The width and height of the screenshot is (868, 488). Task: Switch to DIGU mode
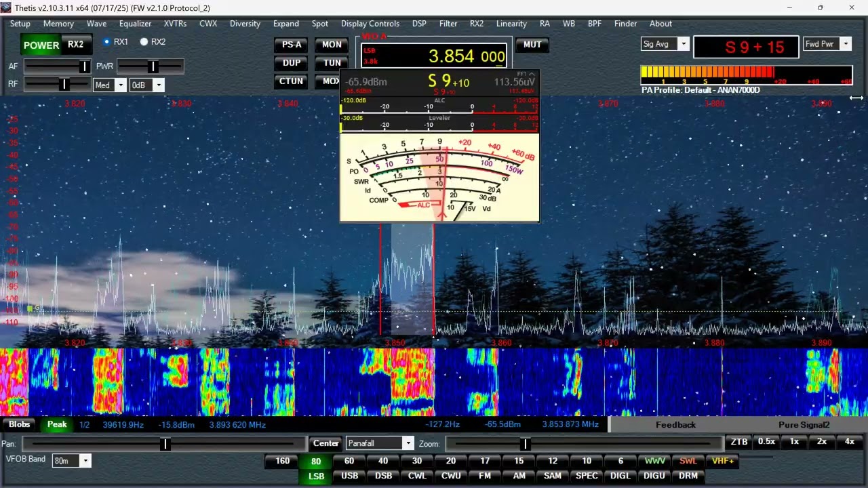click(654, 476)
